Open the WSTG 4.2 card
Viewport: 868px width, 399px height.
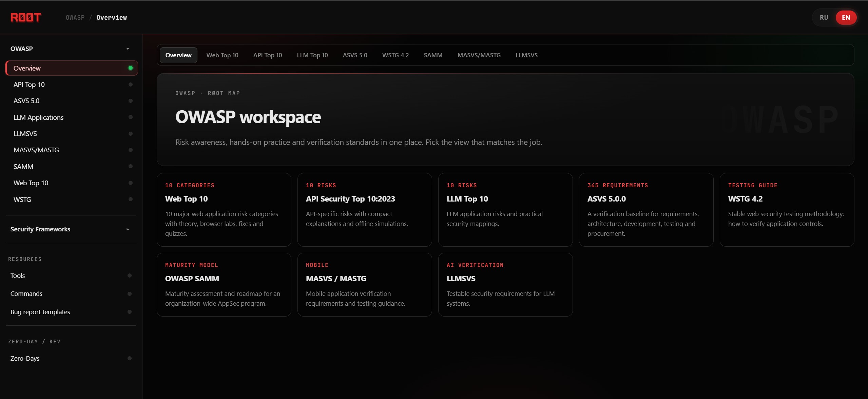click(x=787, y=210)
